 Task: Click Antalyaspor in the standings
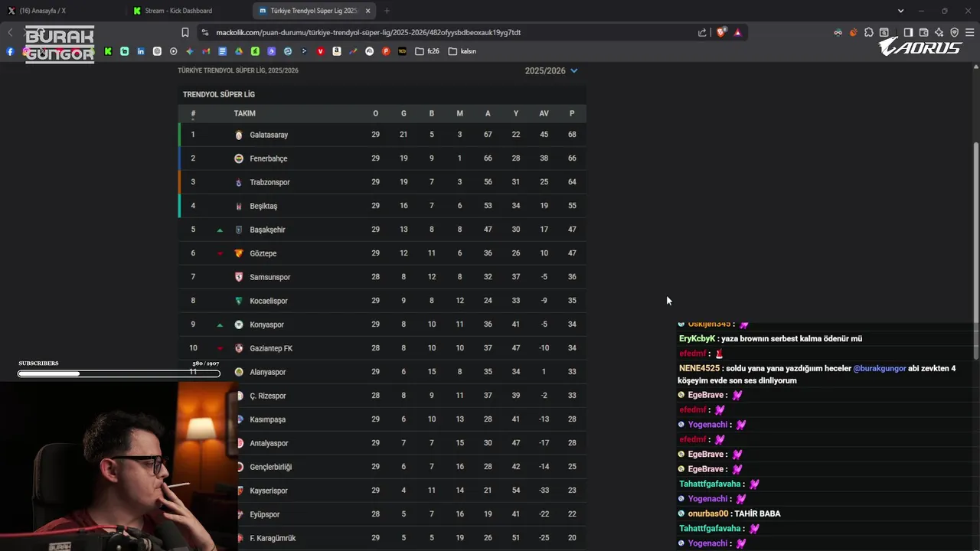coord(269,443)
